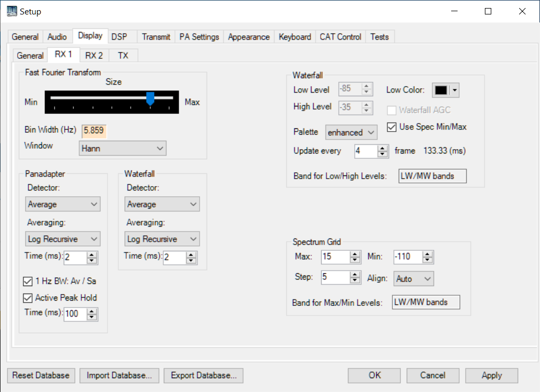This screenshot has width=540, height=392.
Task: Open the FFT Window type dropdown
Action: tap(123, 148)
